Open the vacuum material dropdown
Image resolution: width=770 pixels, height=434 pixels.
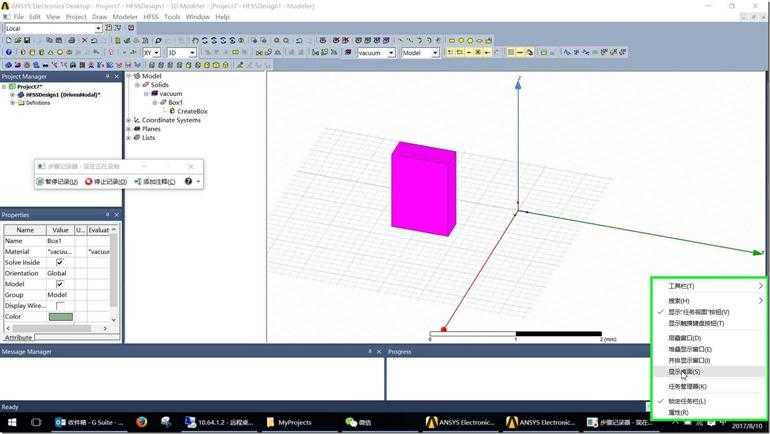tap(391, 53)
